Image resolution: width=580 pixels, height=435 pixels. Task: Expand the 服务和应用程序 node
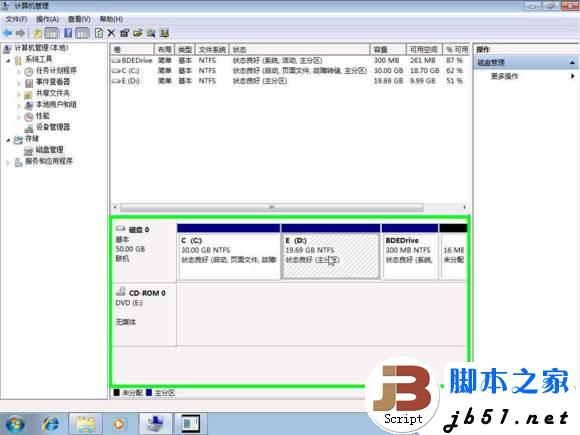point(8,162)
